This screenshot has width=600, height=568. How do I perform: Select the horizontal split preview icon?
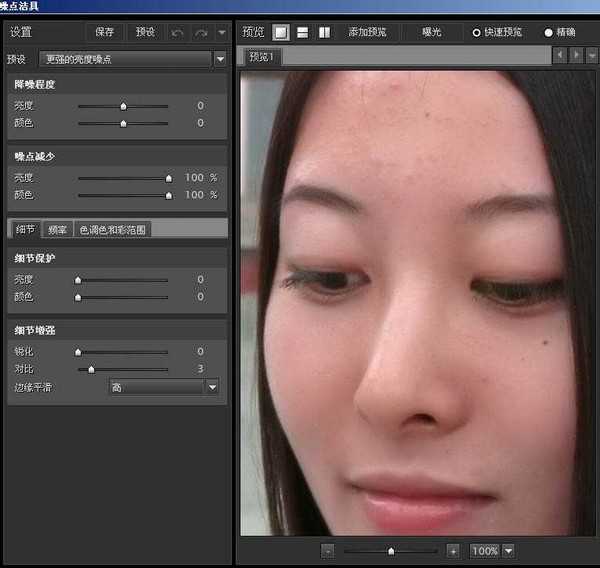click(302, 32)
